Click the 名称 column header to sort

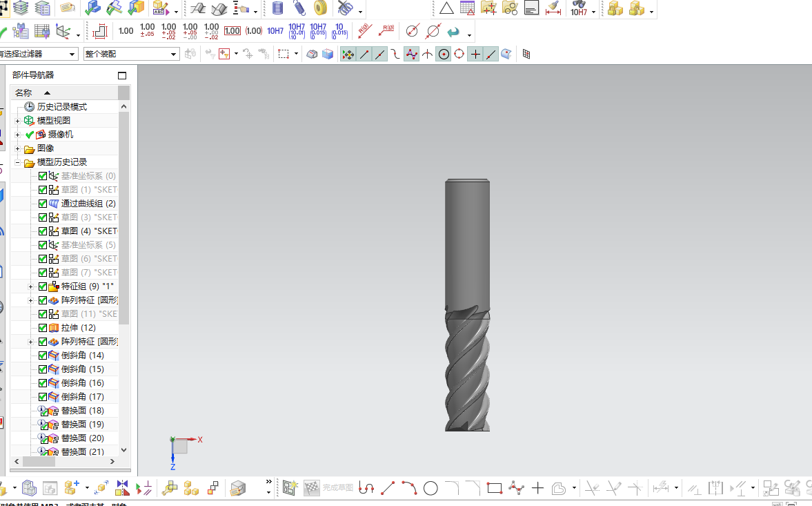65,93
